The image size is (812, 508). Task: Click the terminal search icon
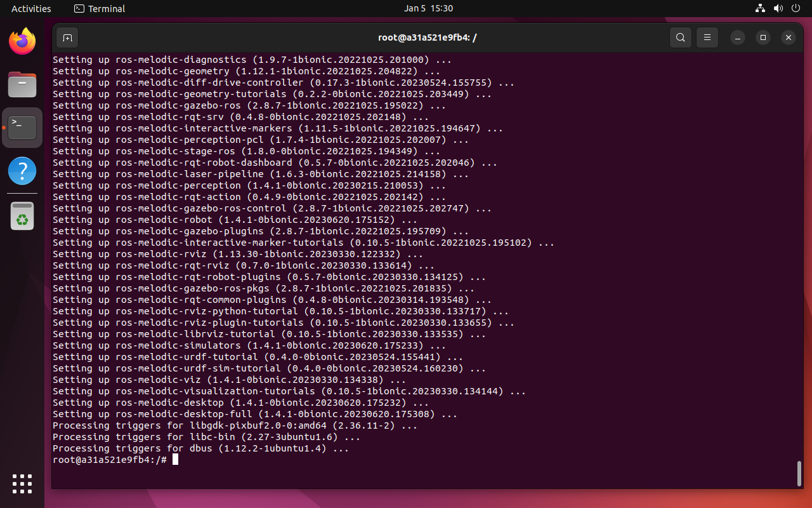681,37
